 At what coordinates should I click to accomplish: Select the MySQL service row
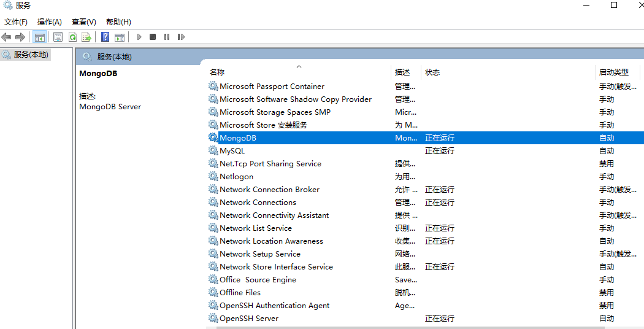(x=425, y=151)
